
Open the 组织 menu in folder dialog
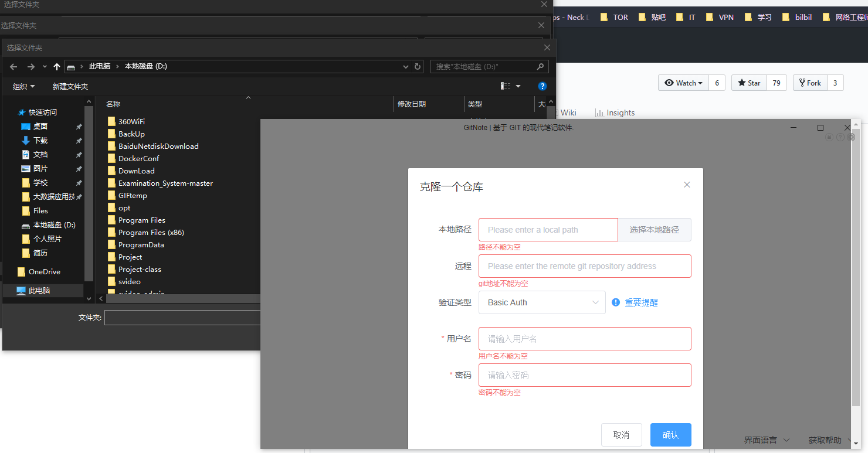[x=23, y=86]
